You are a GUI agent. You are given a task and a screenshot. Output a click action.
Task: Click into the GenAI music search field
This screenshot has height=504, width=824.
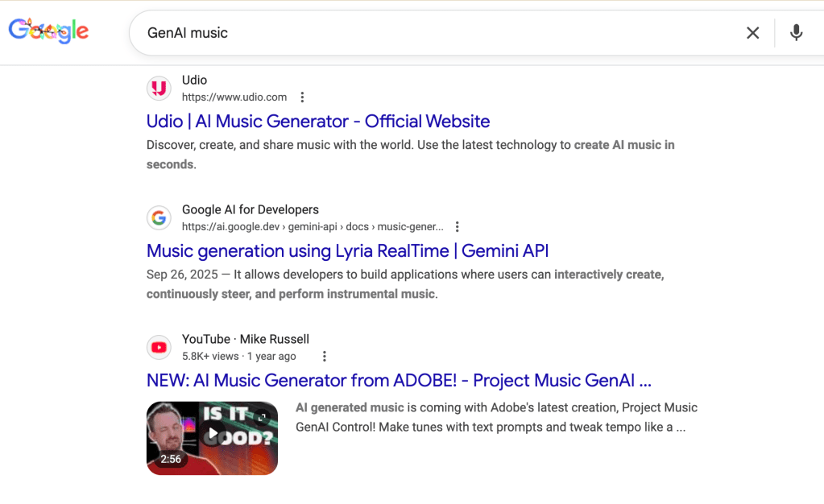[435, 33]
